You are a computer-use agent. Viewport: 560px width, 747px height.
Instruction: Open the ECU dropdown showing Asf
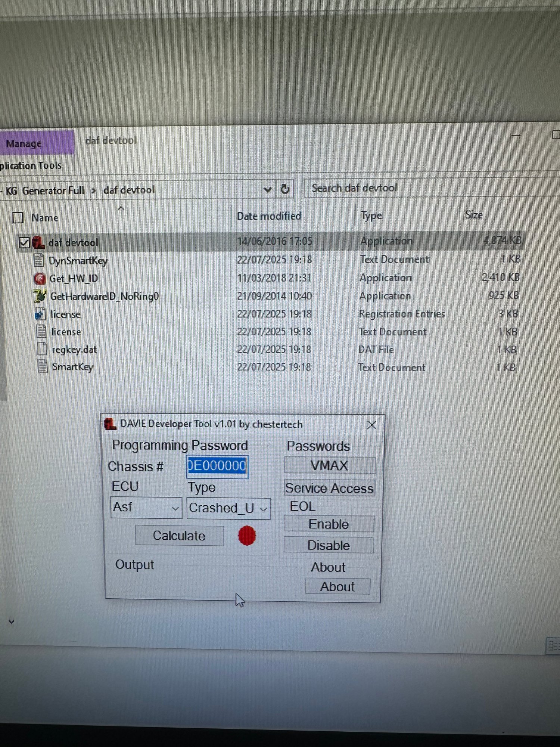coord(146,508)
